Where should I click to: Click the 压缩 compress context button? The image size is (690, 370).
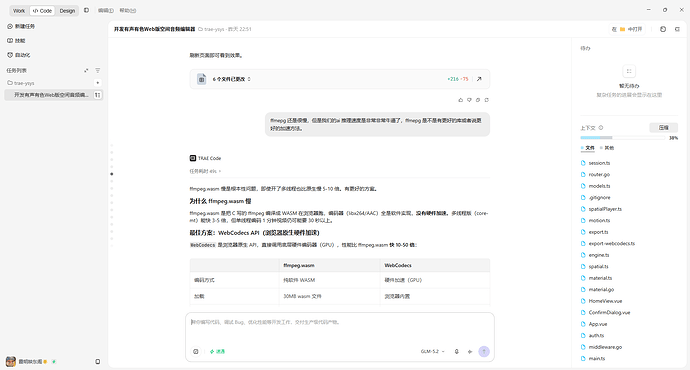point(664,128)
